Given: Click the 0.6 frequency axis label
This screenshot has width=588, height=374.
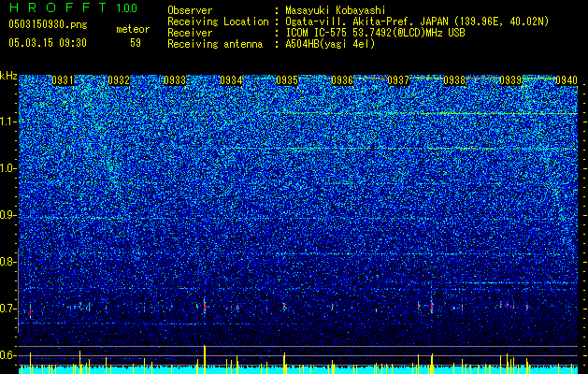Looking at the screenshot, I should [x=8, y=355].
